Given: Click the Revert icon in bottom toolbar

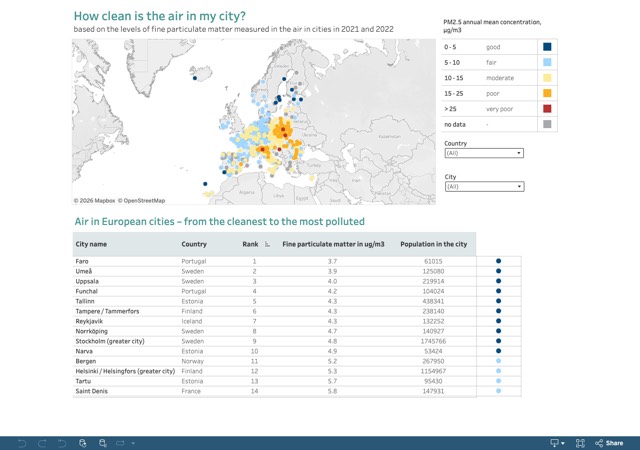Looking at the screenshot, I should click(62, 443).
